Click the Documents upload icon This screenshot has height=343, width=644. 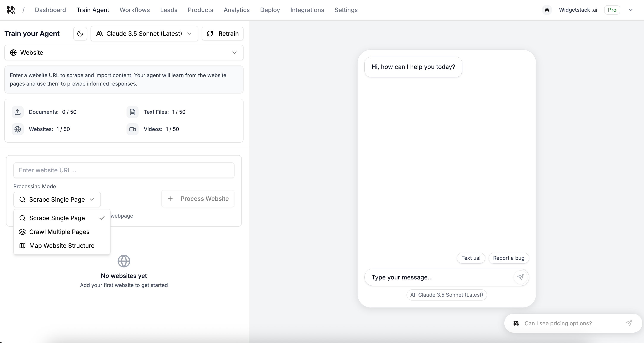pos(17,112)
